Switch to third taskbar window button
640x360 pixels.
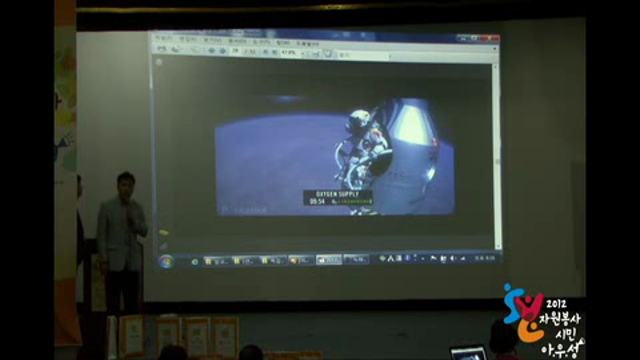pyautogui.click(x=273, y=260)
